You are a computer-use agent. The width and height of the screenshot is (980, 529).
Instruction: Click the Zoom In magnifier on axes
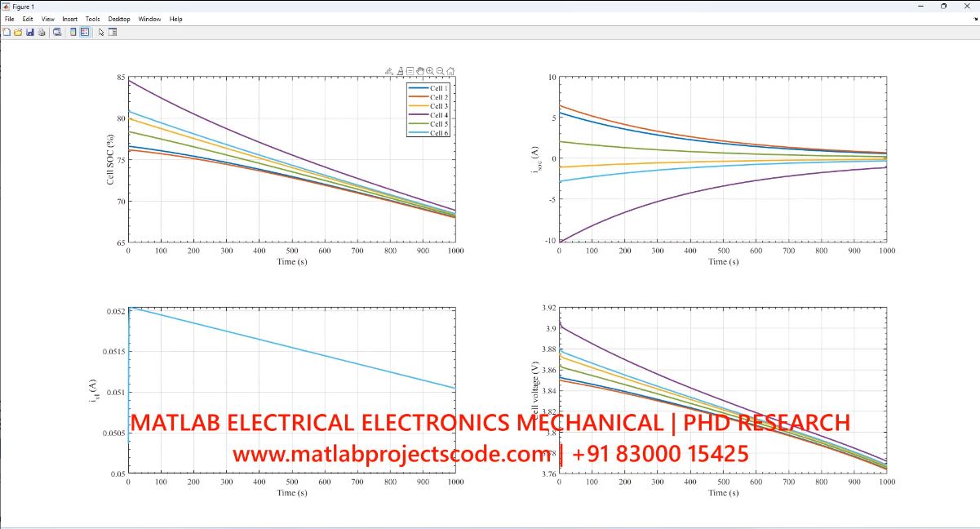430,71
